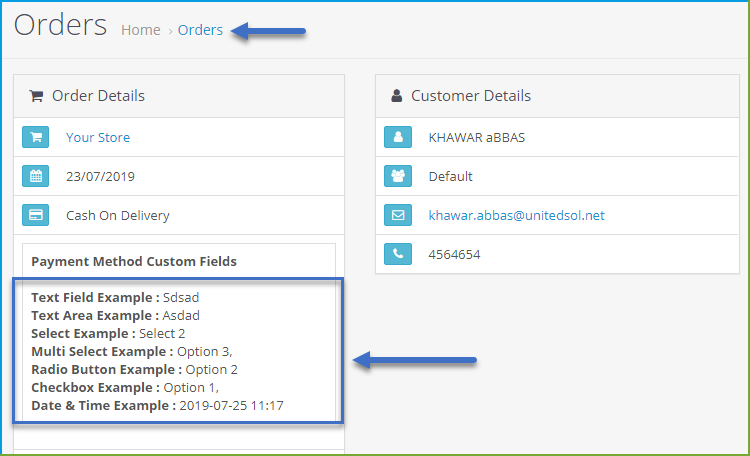Click the 23/07/2019 order date text
Viewport: 750px width, 456px height.
coord(100,177)
